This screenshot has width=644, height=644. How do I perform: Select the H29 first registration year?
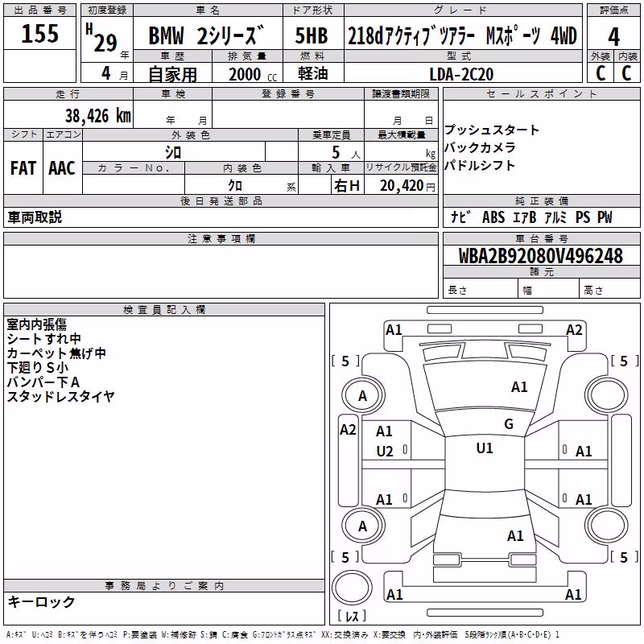click(101, 38)
